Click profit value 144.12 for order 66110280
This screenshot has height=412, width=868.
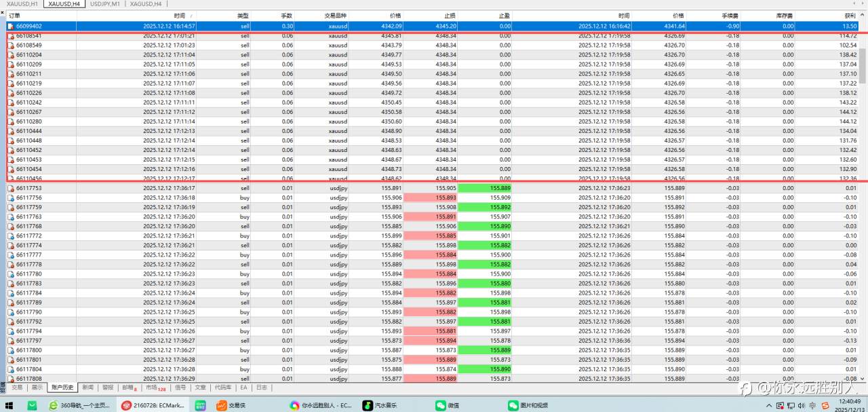point(848,121)
